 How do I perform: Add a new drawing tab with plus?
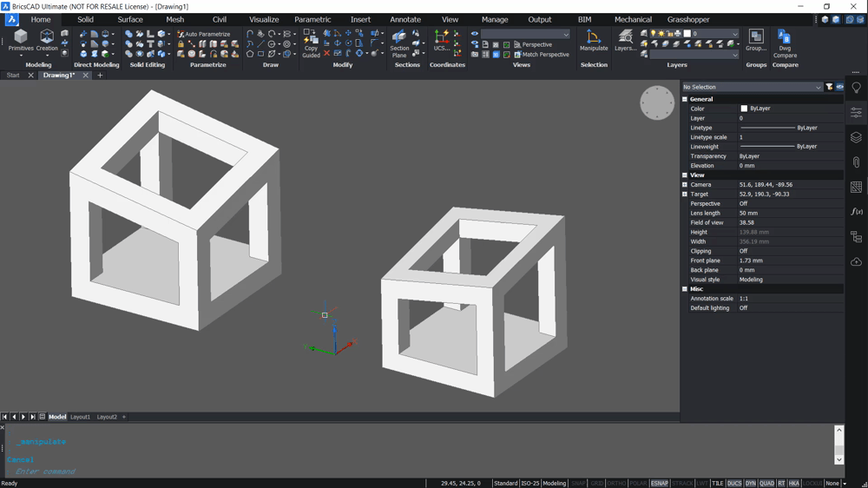(100, 76)
